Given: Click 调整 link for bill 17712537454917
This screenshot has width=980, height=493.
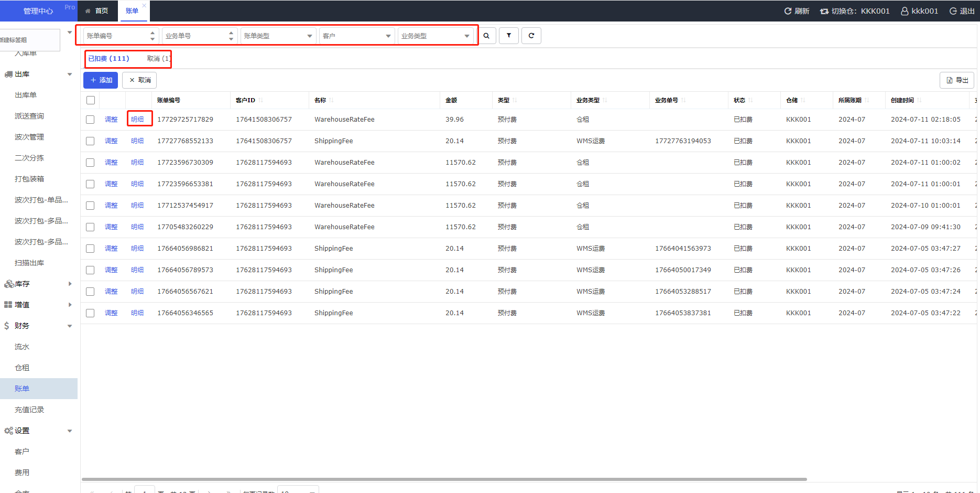Looking at the screenshot, I should (111, 206).
